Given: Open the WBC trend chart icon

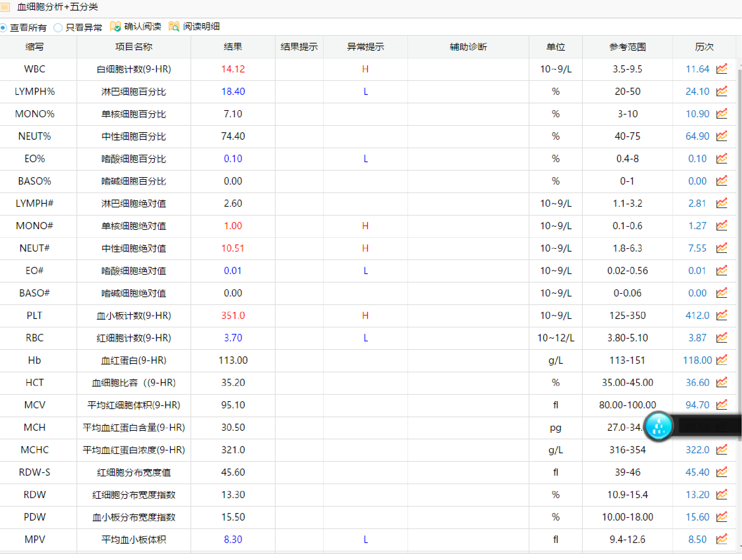Looking at the screenshot, I should pyautogui.click(x=722, y=69).
